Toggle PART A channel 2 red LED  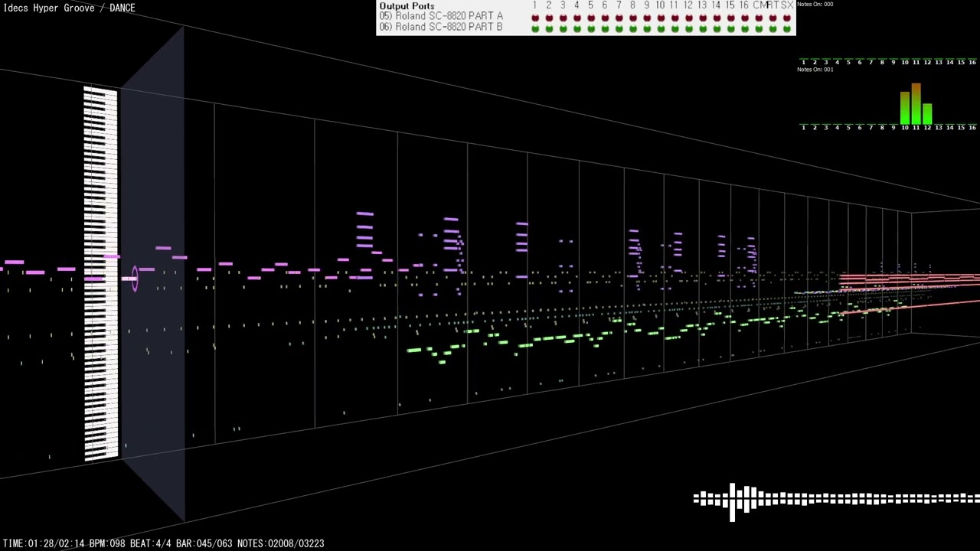click(548, 18)
